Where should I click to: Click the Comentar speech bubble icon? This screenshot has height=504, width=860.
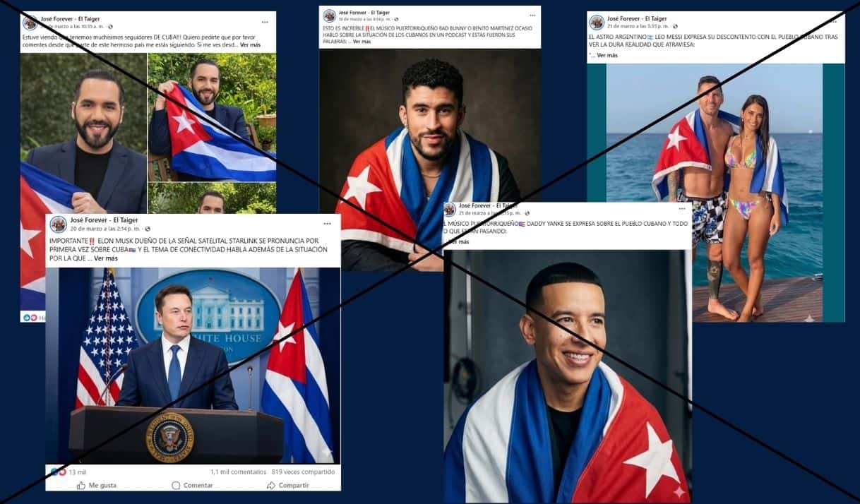(176, 486)
